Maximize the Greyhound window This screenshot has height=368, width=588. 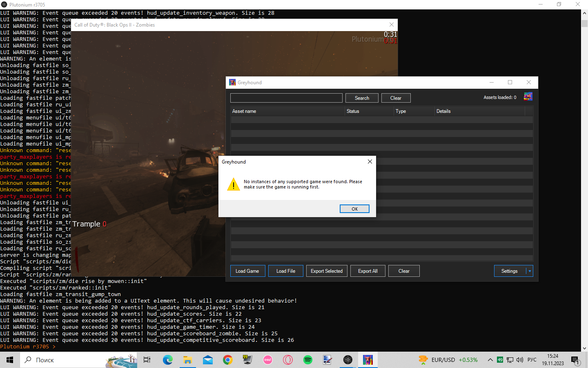tap(510, 82)
